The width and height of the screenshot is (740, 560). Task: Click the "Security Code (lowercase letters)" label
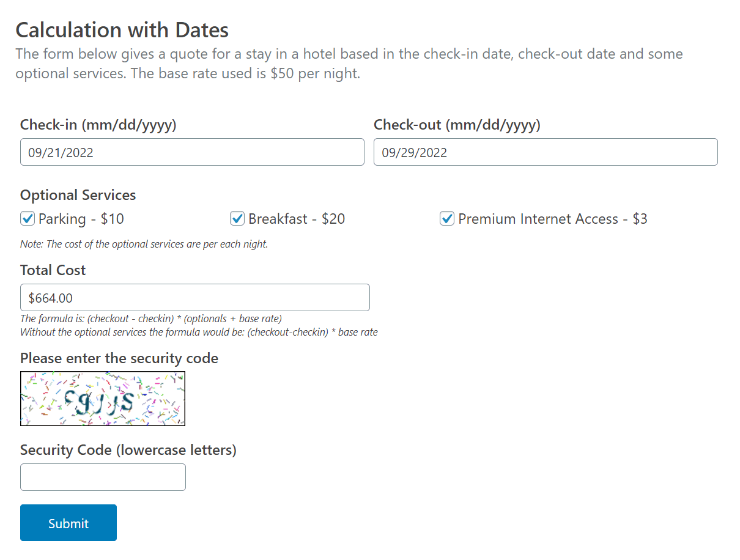point(128,450)
